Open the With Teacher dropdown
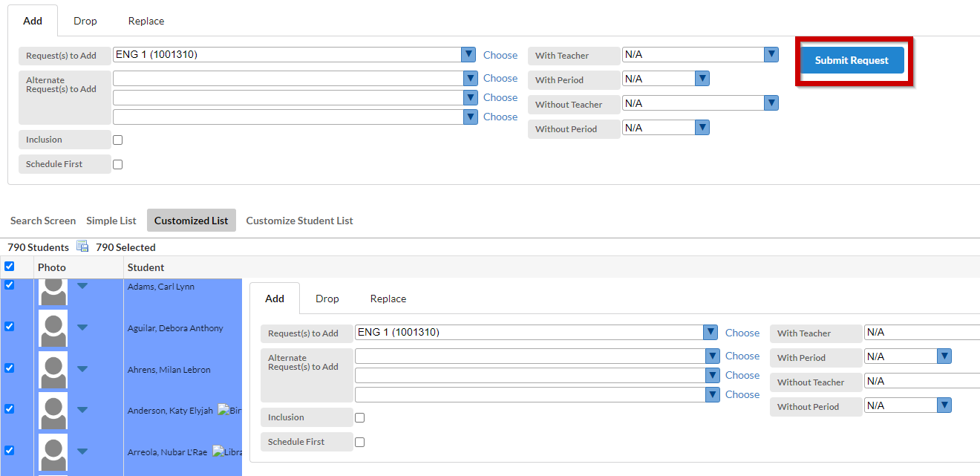Image resolution: width=980 pixels, height=476 pixels. [x=770, y=54]
